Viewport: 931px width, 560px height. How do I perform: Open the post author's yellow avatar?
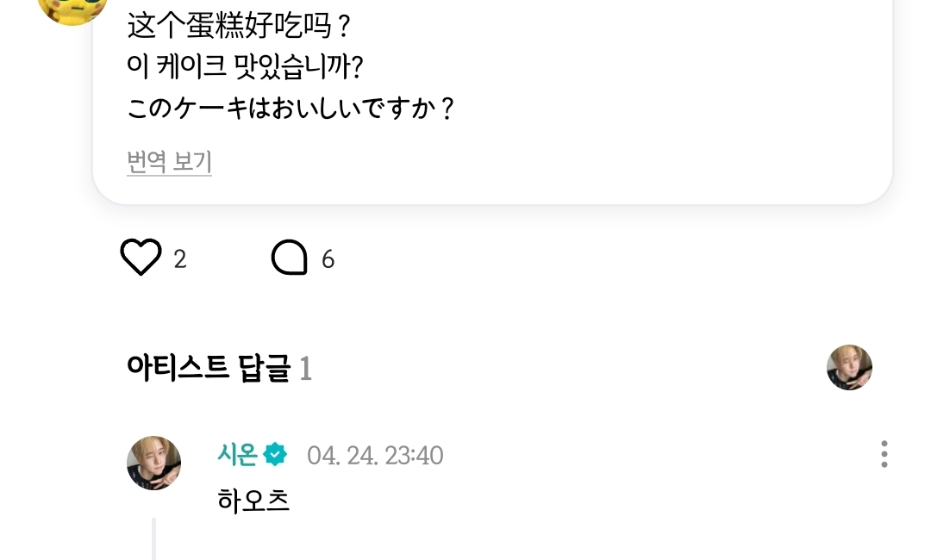[x=72, y=9]
